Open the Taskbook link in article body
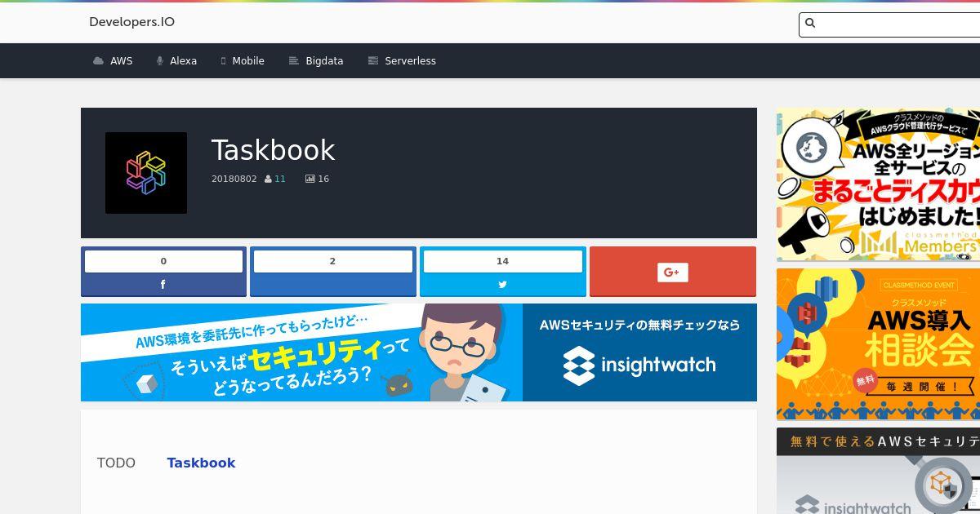This screenshot has height=514, width=980. pos(201,463)
